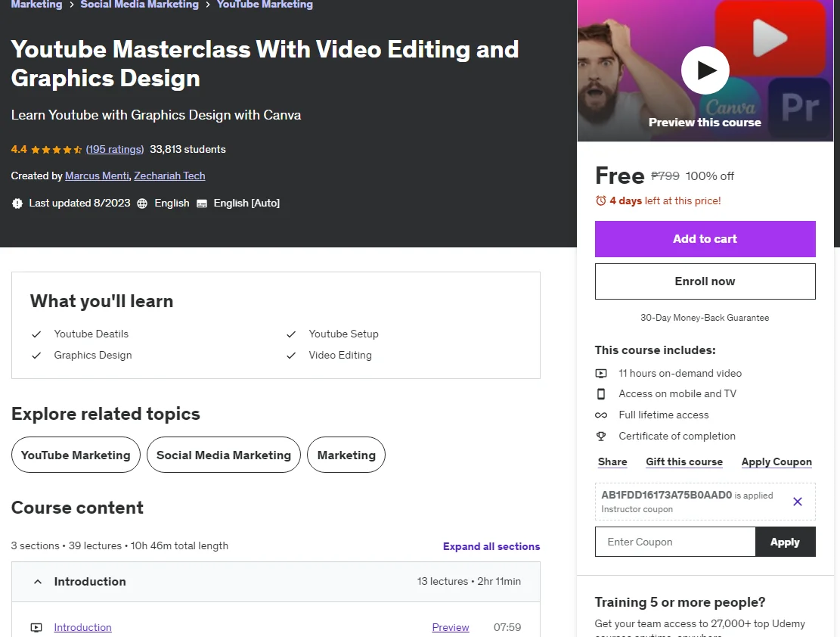The image size is (840, 637).
Task: Add the course to cart
Action: (x=705, y=239)
